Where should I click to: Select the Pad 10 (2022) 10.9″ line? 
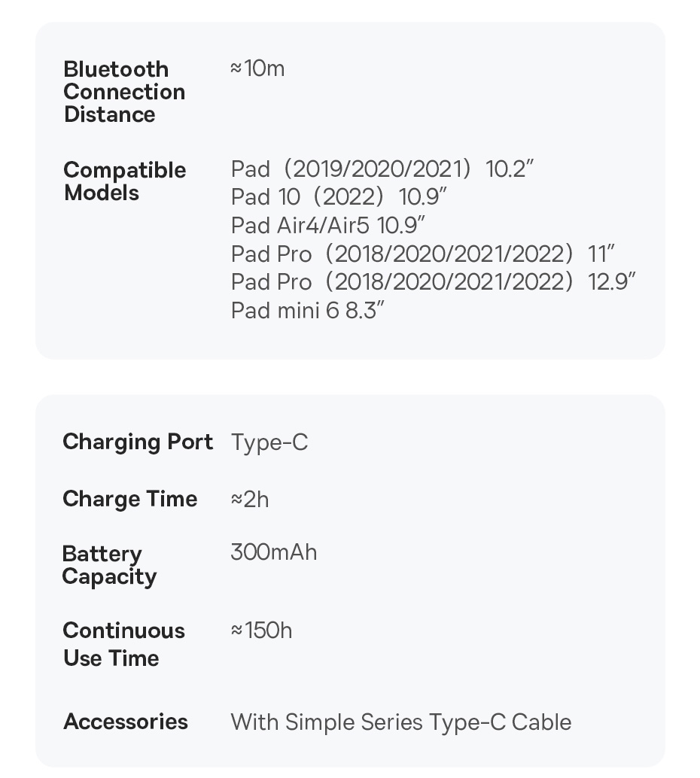click(339, 197)
